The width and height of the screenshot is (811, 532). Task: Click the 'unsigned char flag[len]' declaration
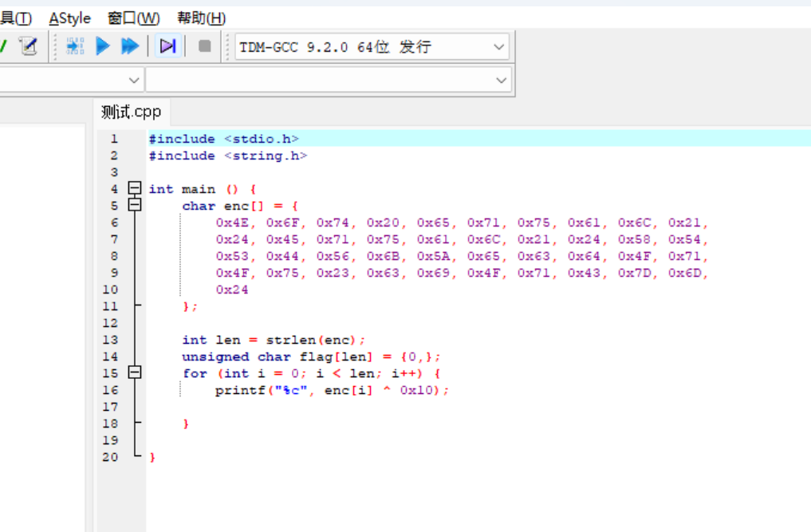(x=278, y=357)
